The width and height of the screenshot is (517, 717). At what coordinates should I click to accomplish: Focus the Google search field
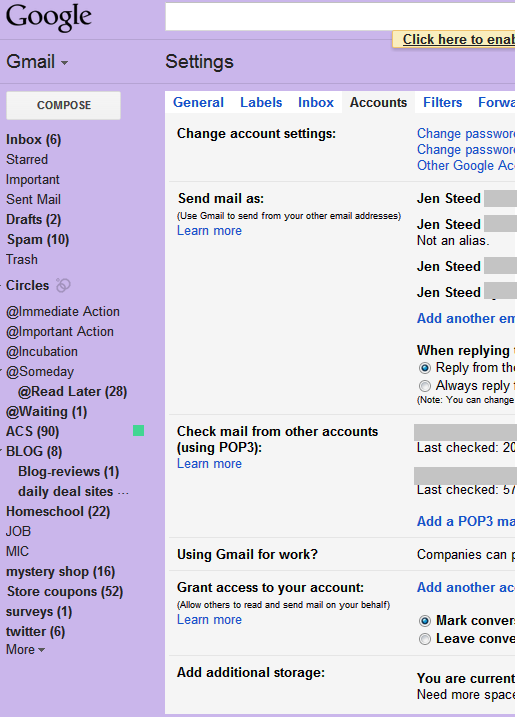(340, 16)
